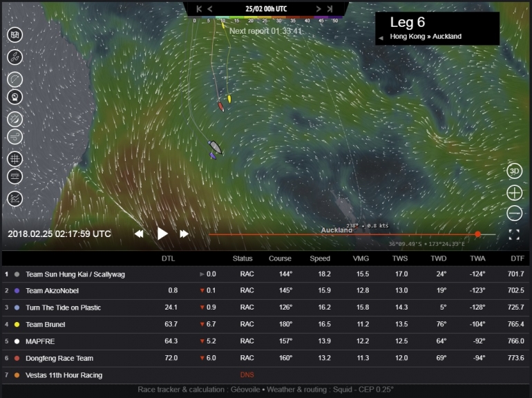Select Team Brunel row
Image resolution: width=532 pixels, height=398 pixels.
[x=266, y=325]
